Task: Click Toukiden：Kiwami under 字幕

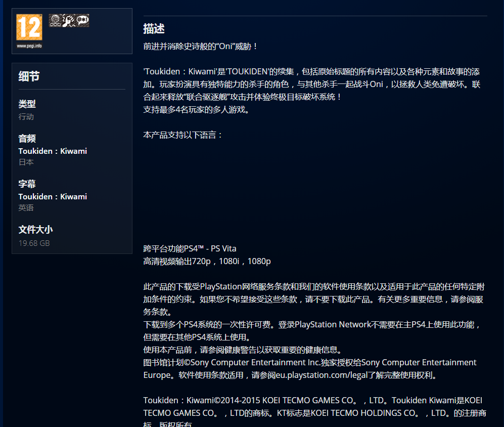Action: pyautogui.click(x=53, y=196)
